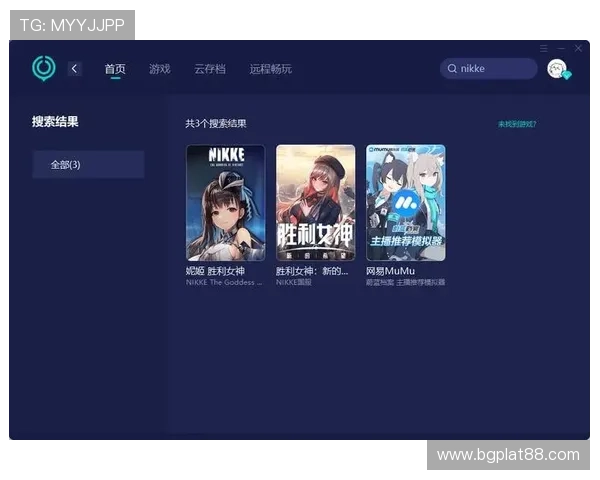Switch to the 游戏 tab
This screenshot has height=480, width=600.
(x=160, y=69)
